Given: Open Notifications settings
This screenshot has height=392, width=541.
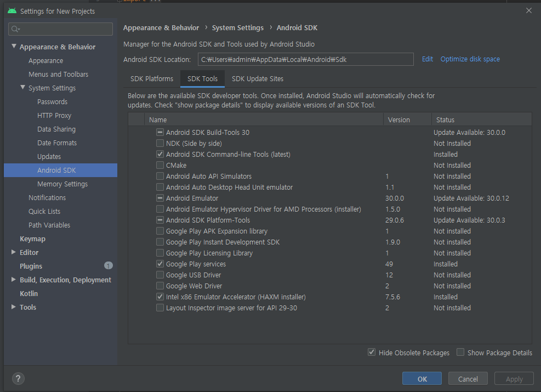Looking at the screenshot, I should click(47, 198).
